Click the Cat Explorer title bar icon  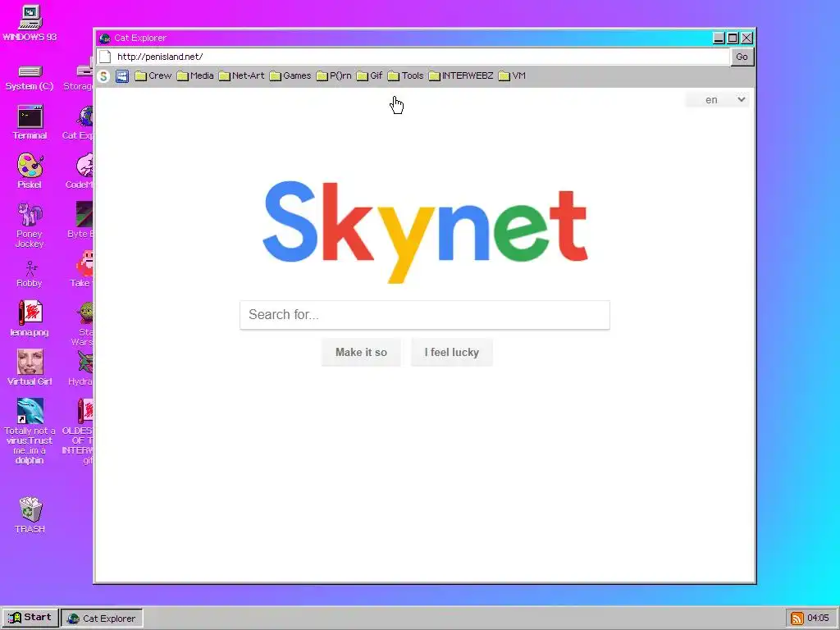point(104,38)
